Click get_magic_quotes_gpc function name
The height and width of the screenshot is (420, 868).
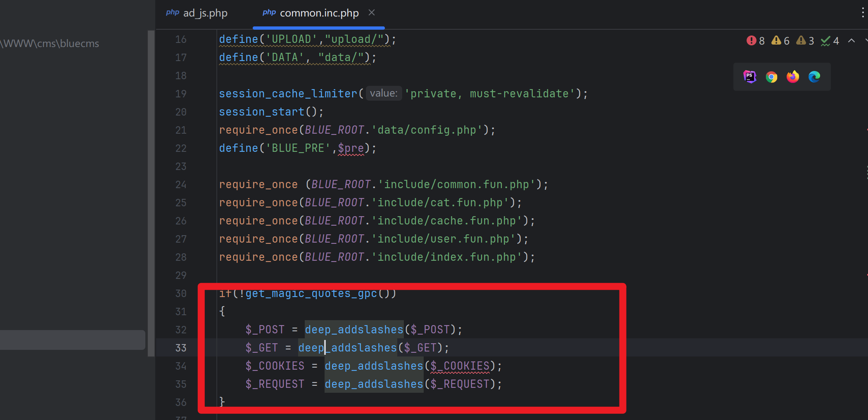pyautogui.click(x=311, y=293)
